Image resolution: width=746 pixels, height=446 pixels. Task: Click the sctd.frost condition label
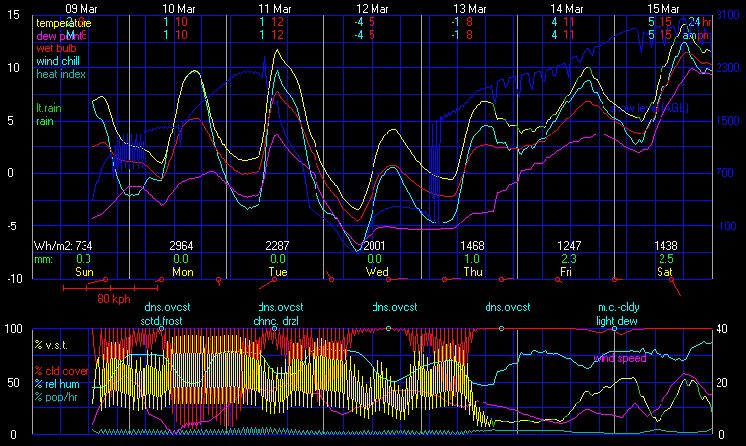[162, 321]
